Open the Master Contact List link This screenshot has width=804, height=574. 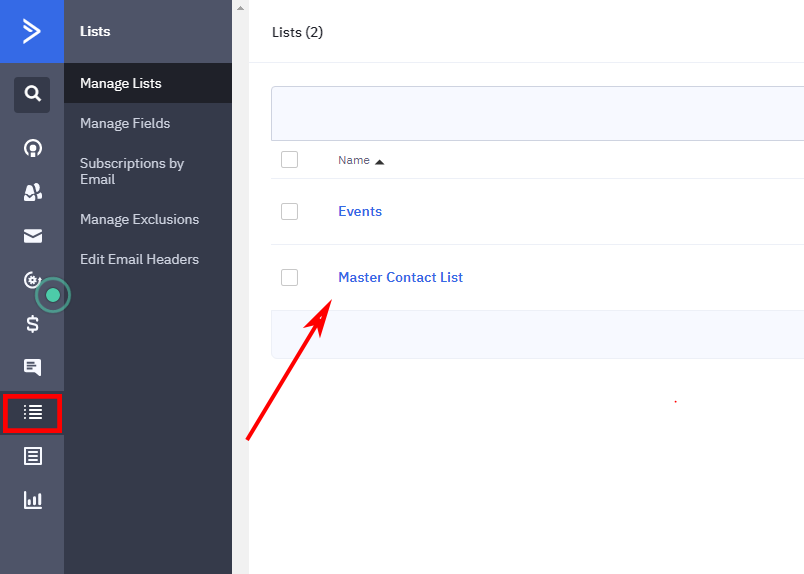pyautogui.click(x=400, y=277)
